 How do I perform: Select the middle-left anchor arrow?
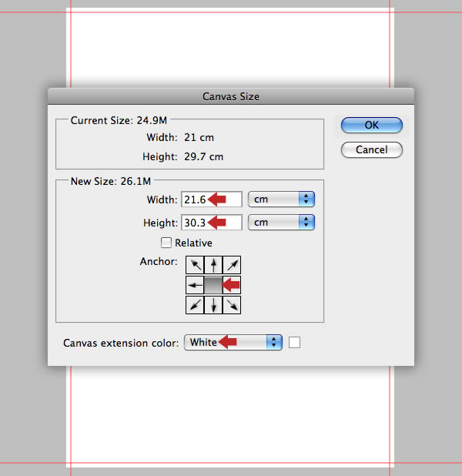point(195,285)
